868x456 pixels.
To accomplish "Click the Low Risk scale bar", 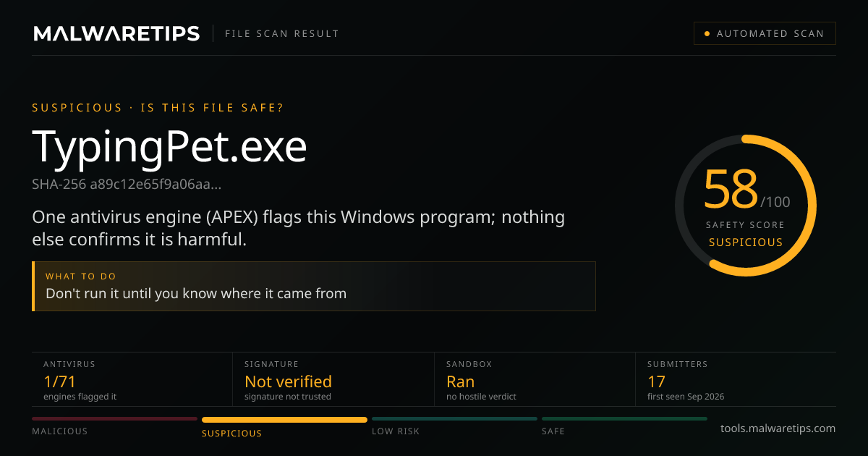I will pos(454,418).
